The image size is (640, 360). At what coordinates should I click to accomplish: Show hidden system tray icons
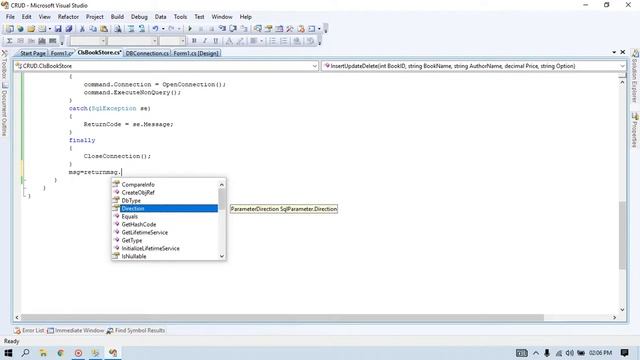click(x=536, y=353)
